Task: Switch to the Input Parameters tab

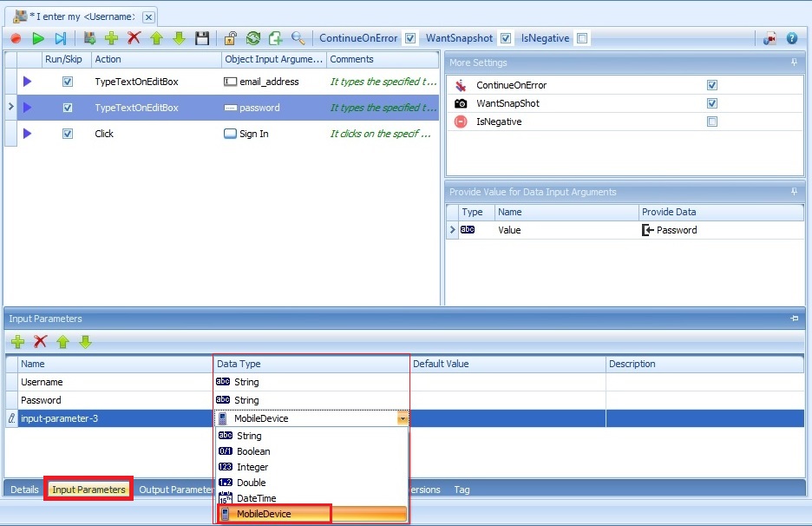Action: 88,490
